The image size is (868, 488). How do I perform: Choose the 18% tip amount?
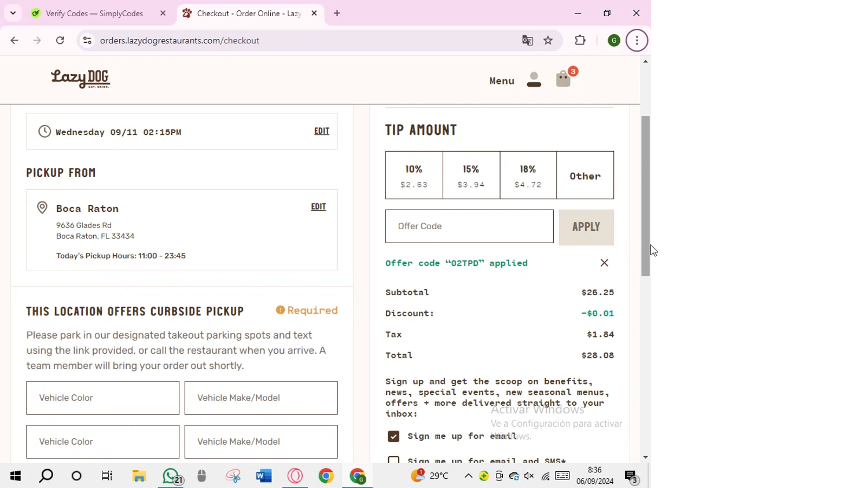coord(528,175)
